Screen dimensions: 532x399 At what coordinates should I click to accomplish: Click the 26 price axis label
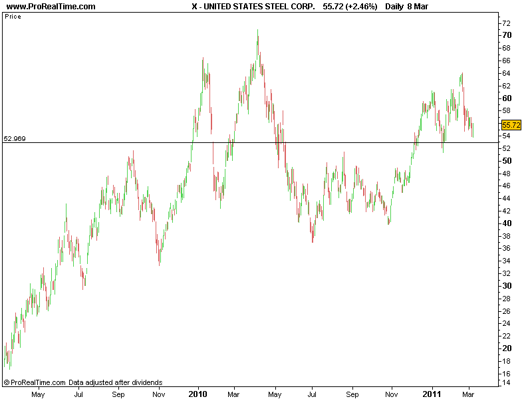pyautogui.click(x=506, y=311)
